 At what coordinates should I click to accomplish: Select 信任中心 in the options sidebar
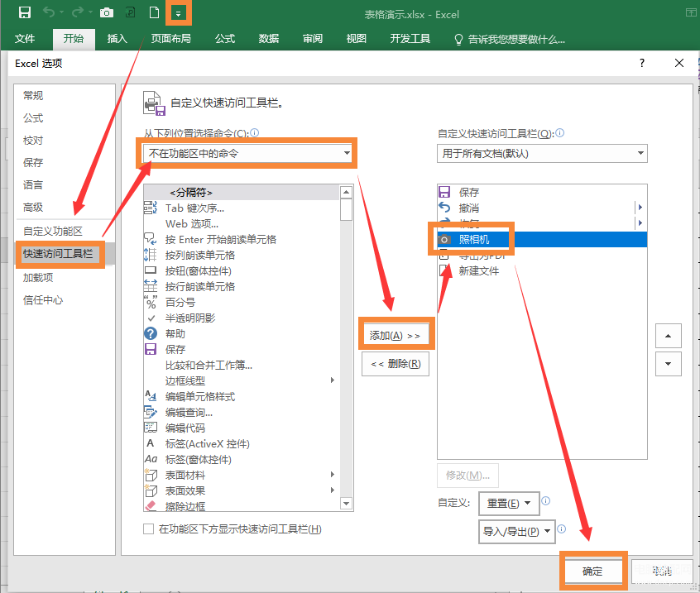point(43,300)
